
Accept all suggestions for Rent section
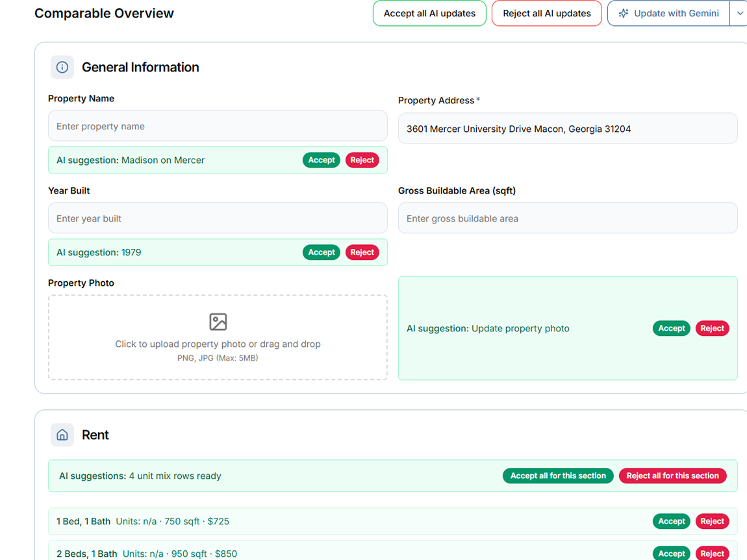click(x=557, y=476)
